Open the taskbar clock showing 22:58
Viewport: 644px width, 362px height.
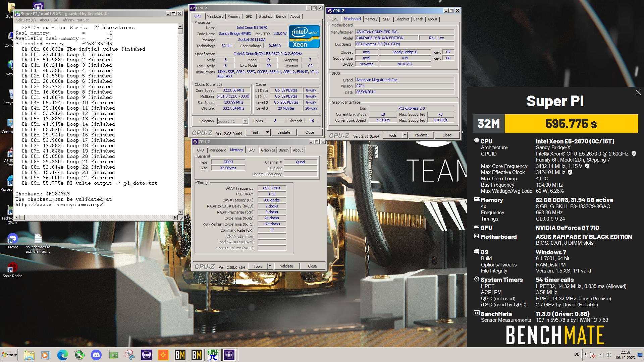pos(625,355)
